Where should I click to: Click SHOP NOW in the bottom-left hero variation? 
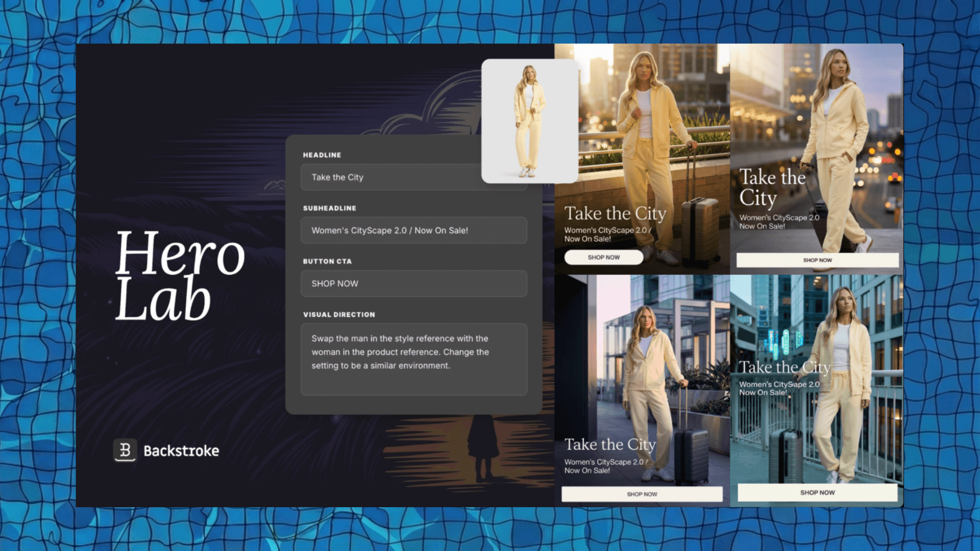pyautogui.click(x=642, y=494)
